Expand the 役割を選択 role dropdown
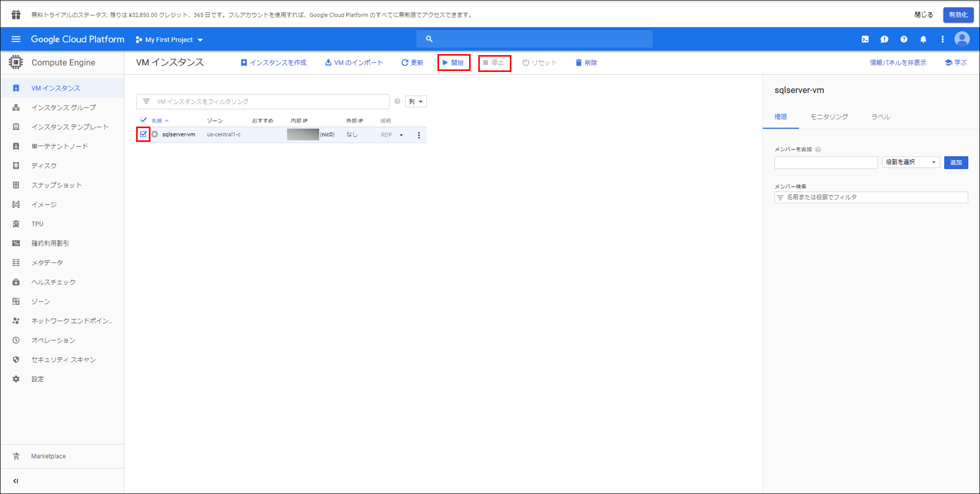Viewport: 980px width, 494px height. [911, 162]
